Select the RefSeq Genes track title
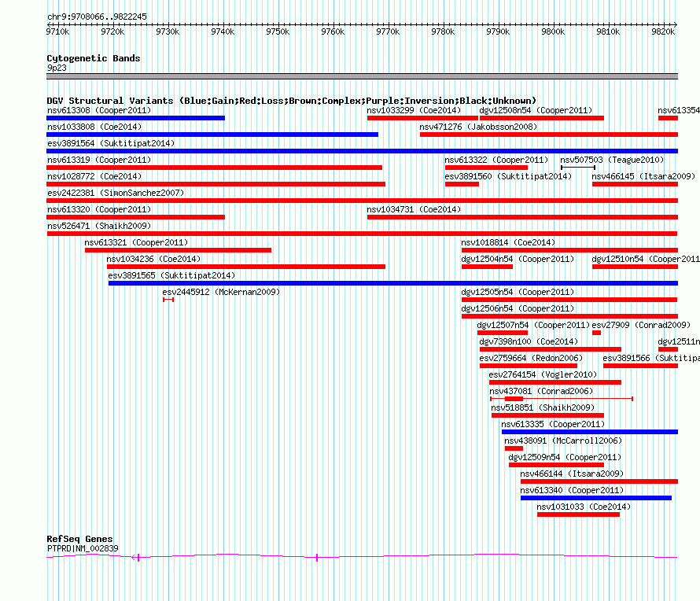The width and height of the screenshot is (700, 601). (x=79, y=539)
